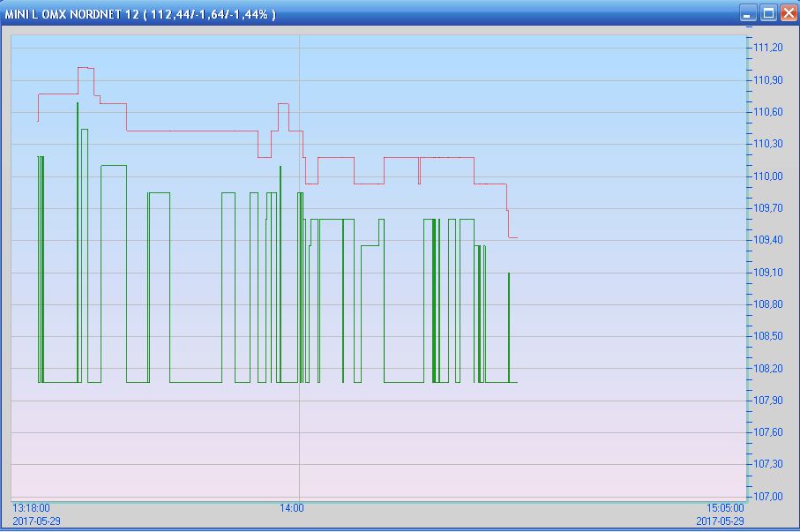Click the last green spike near chart end
The width and height of the screenshot is (800, 532).
pyautogui.click(x=509, y=275)
